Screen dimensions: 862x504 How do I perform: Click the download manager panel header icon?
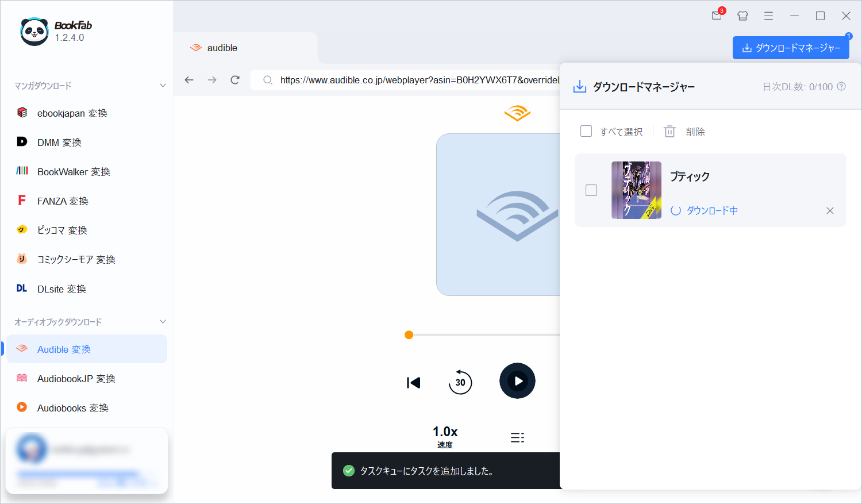(580, 87)
